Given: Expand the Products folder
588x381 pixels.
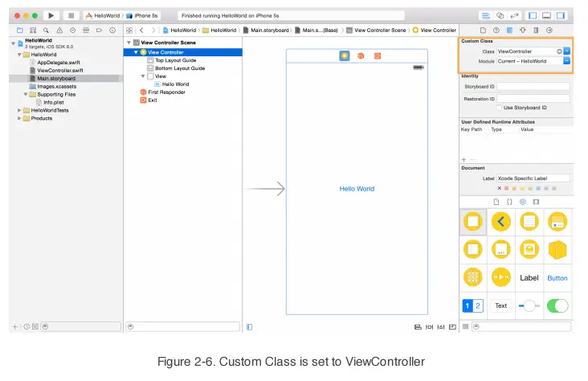Looking at the screenshot, I should point(19,118).
